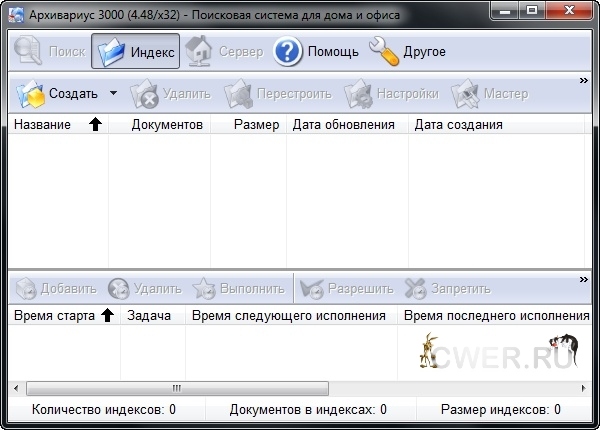This screenshot has height=430, width=600.
Task: Open index Настройки icon
Action: pos(359,95)
